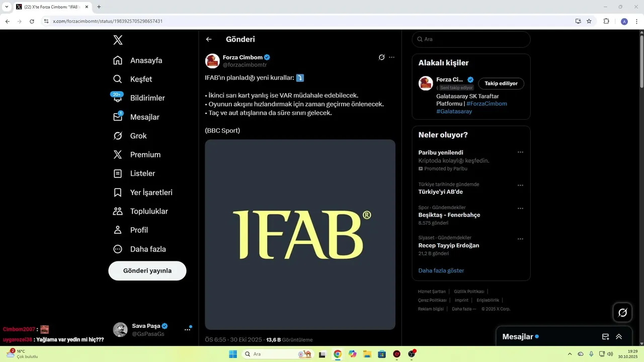
Task: Open weather widget on taskbar
Action: (x=22, y=354)
